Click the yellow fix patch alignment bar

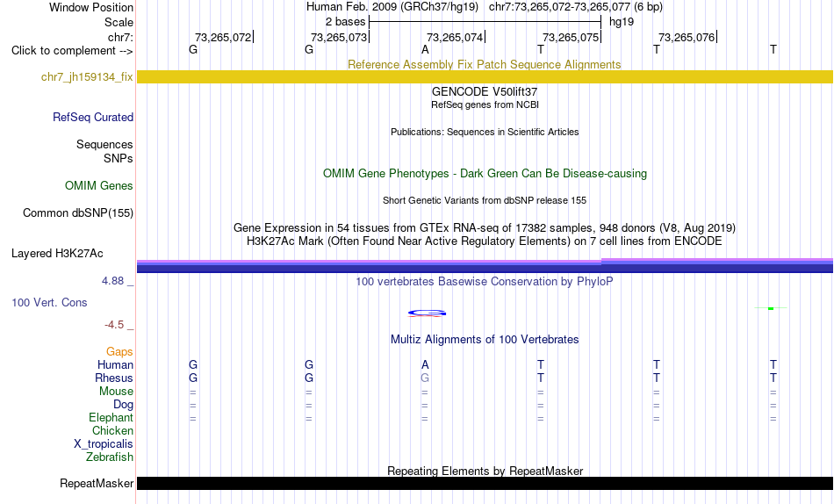(485, 77)
